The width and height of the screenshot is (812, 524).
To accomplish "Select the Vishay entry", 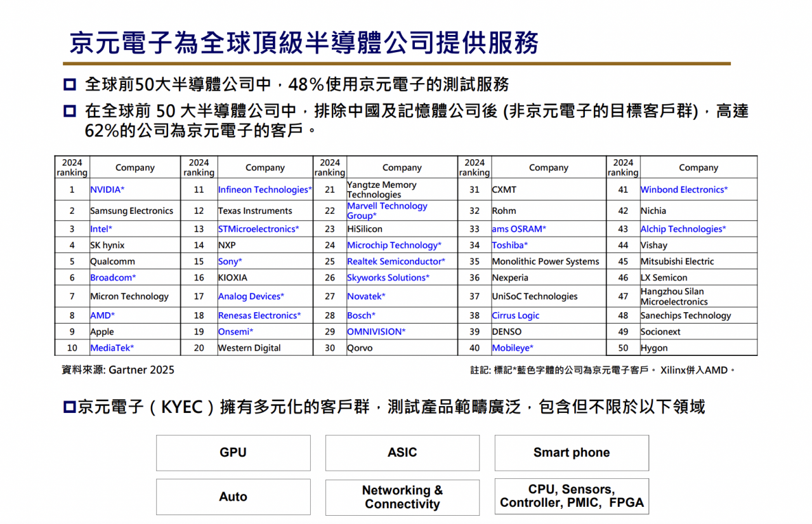I will point(698,246).
